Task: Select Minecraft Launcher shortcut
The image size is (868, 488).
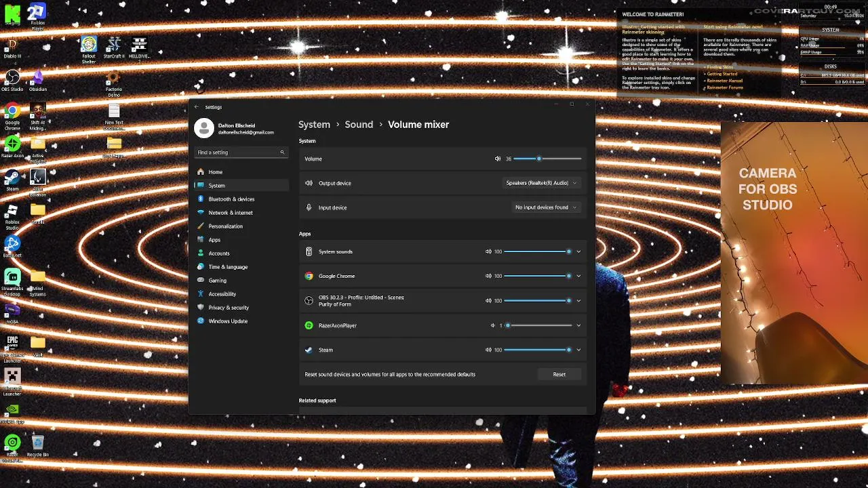Action: tap(12, 382)
